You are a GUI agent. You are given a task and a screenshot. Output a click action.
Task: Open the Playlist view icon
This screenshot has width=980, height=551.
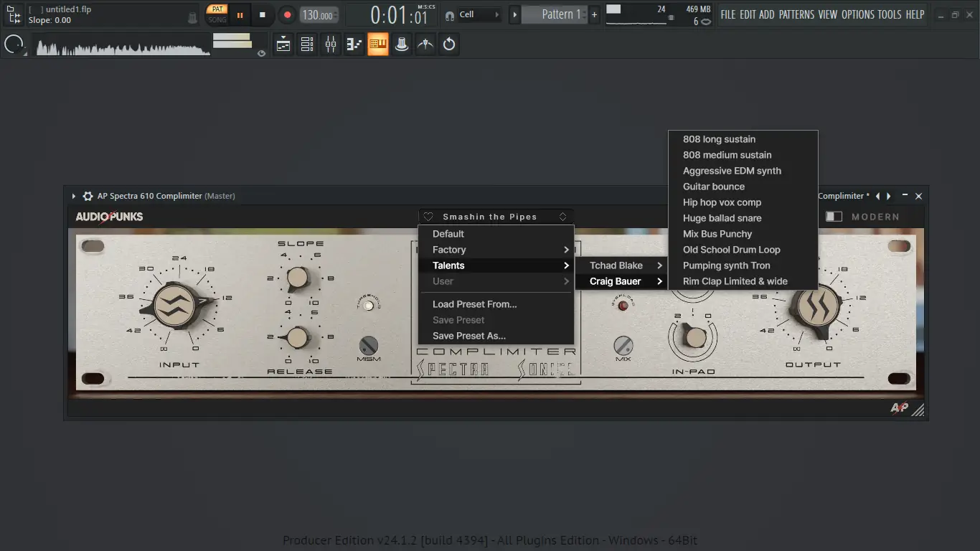pos(283,44)
